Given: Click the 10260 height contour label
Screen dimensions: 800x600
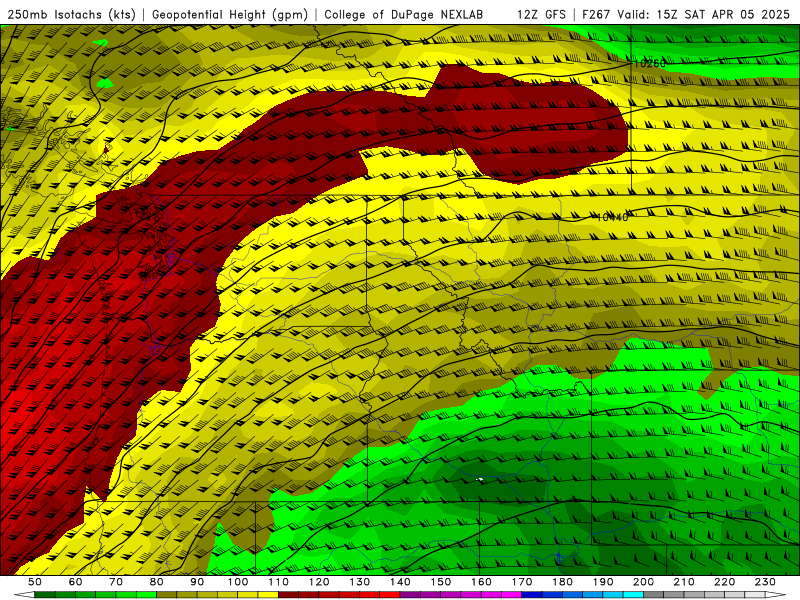Looking at the screenshot, I should coord(650,64).
